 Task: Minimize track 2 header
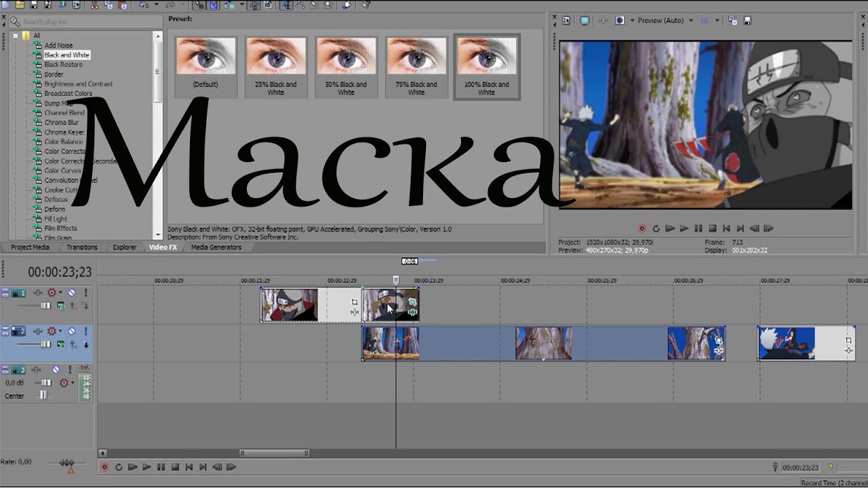pos(5,328)
